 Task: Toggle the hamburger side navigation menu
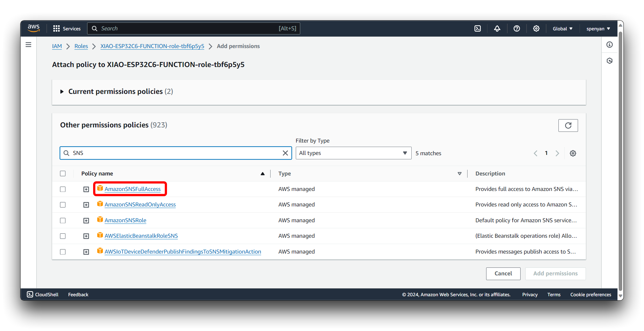(x=28, y=45)
